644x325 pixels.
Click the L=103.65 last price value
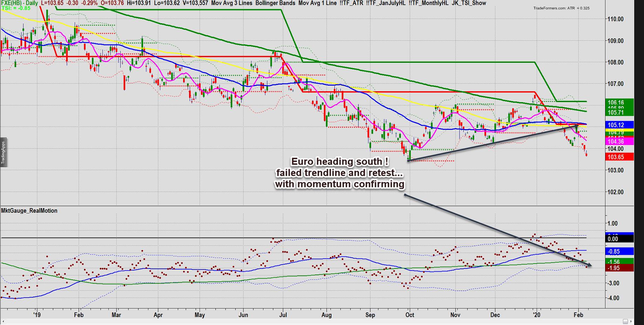53,3
